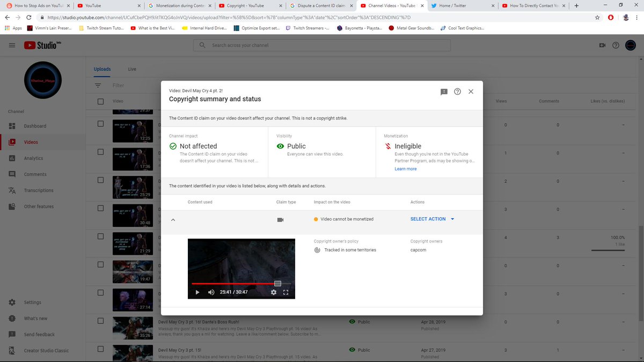644x362 pixels.
Task: Tick checkbox for the 12:25 video row
Action: coord(100,124)
